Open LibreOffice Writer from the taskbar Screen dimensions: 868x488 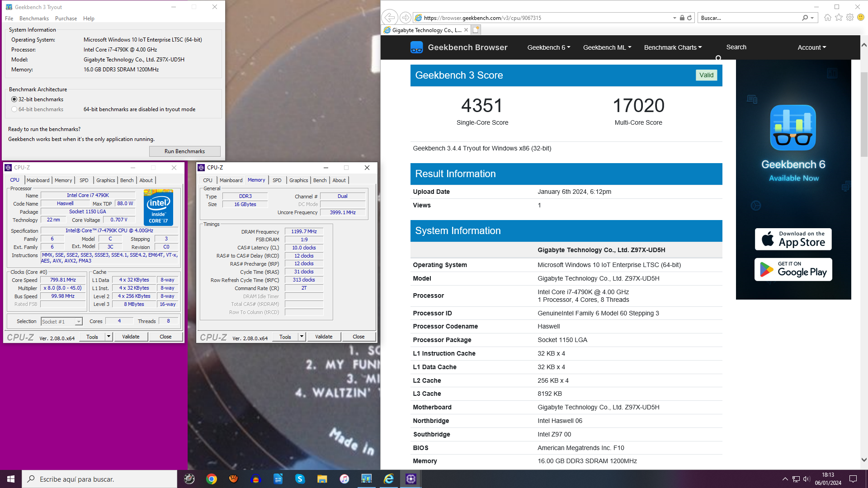tap(278, 479)
